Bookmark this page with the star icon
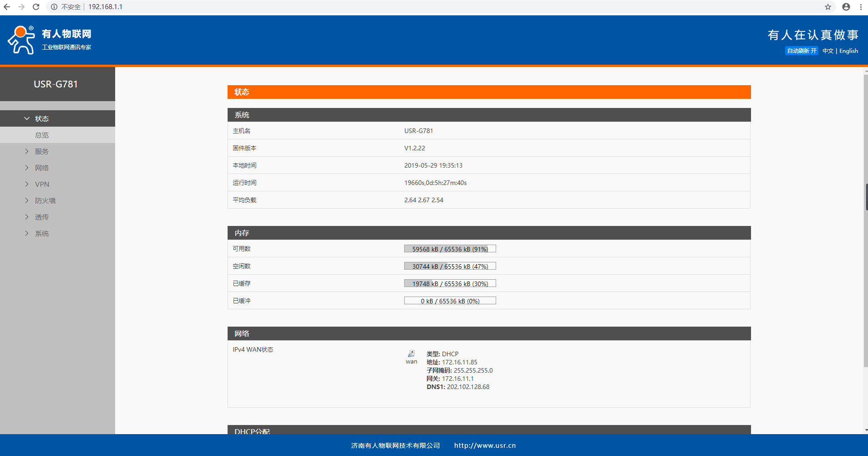 point(827,7)
